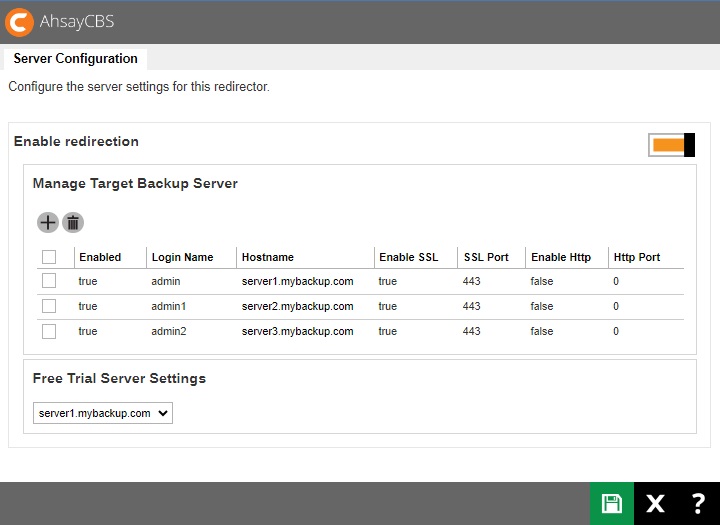Click the Enabled column header

click(x=100, y=257)
